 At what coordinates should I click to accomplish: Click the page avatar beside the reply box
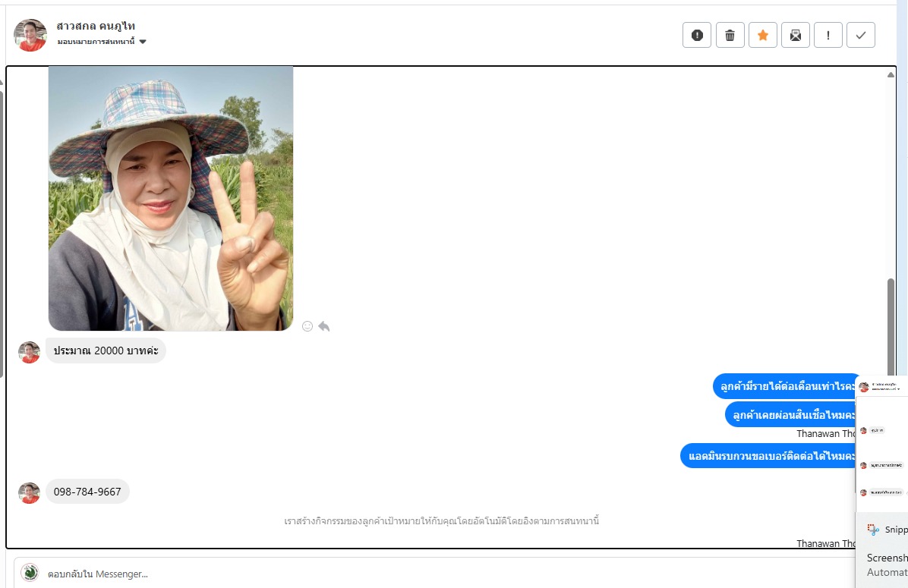click(30, 573)
